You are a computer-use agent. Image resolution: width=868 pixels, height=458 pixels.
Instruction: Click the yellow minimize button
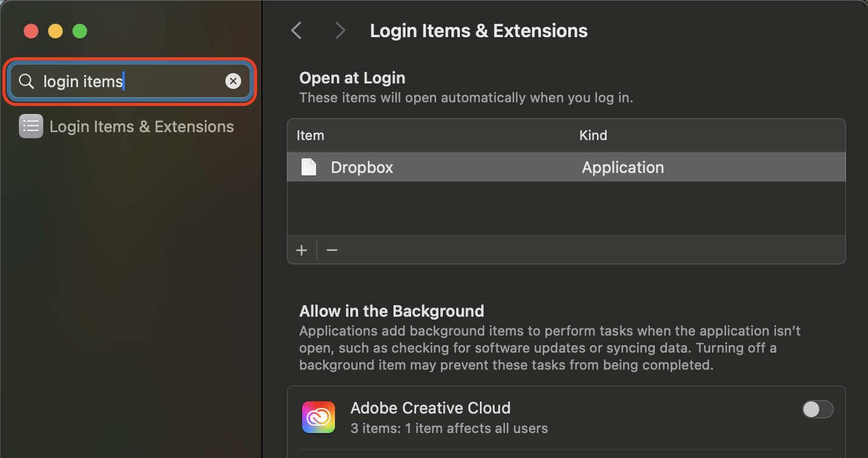click(x=55, y=31)
